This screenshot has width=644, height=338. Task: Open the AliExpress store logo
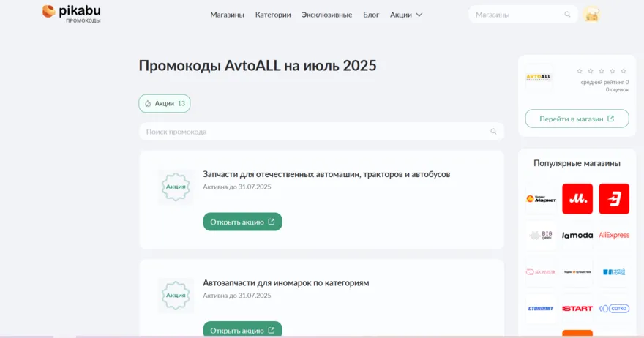point(613,236)
